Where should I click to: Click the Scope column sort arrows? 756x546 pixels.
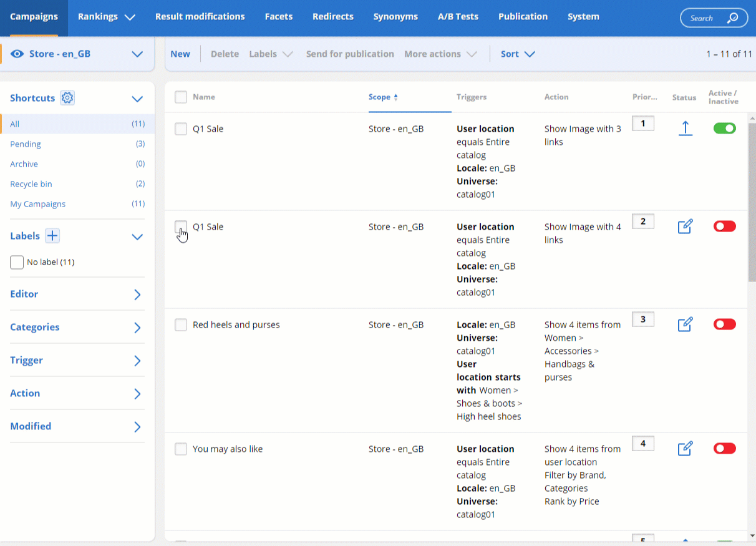pos(395,97)
